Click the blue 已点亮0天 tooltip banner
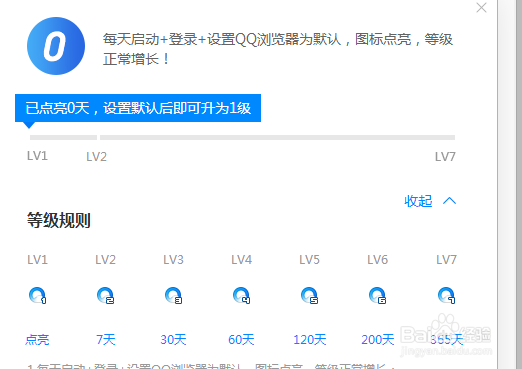This screenshot has height=369, width=522. pos(138,108)
